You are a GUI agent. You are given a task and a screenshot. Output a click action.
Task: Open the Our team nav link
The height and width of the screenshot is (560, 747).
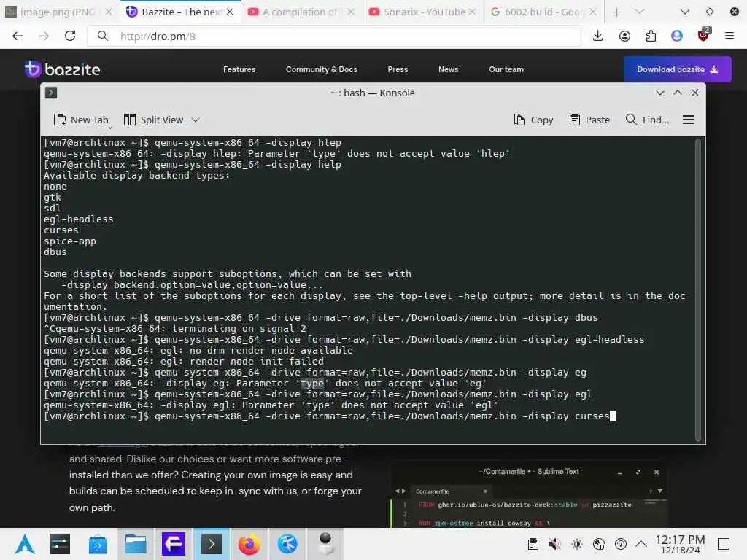coord(506,69)
